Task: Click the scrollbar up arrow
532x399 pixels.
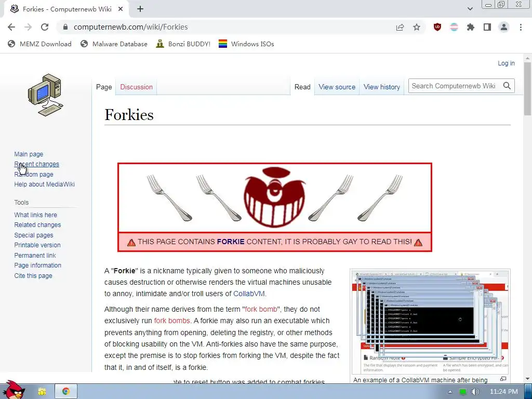Action: point(528,58)
